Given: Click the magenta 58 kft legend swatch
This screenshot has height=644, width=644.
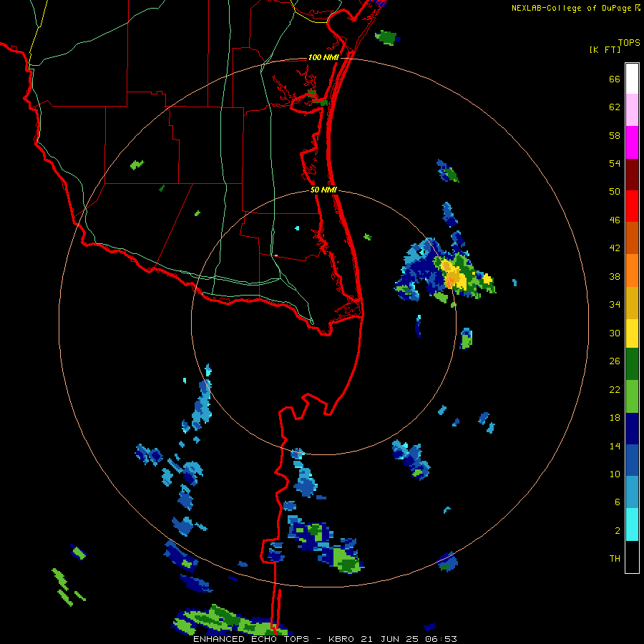Looking at the screenshot, I should (632, 142).
